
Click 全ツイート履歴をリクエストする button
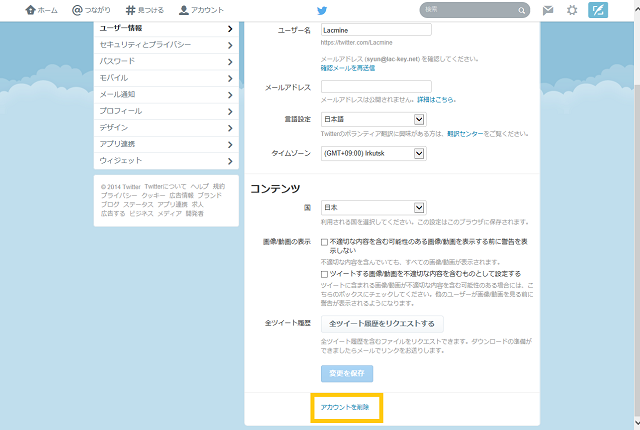point(382,324)
